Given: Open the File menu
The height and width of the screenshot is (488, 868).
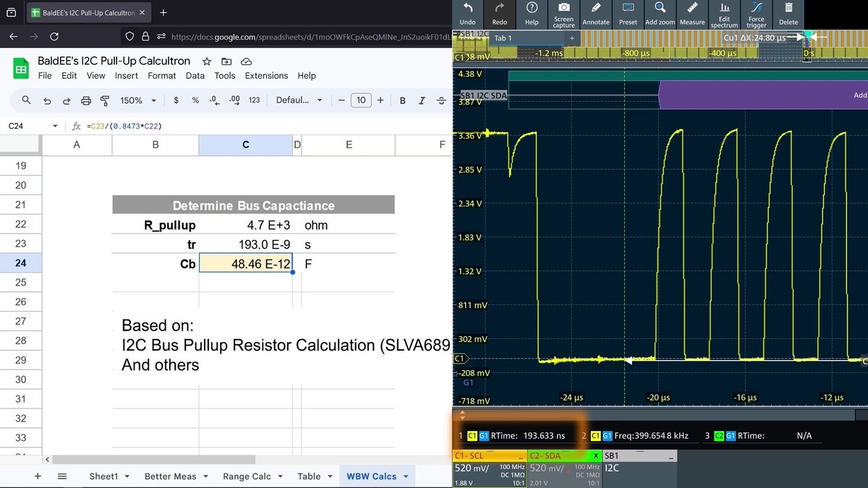Looking at the screenshot, I should 45,75.
